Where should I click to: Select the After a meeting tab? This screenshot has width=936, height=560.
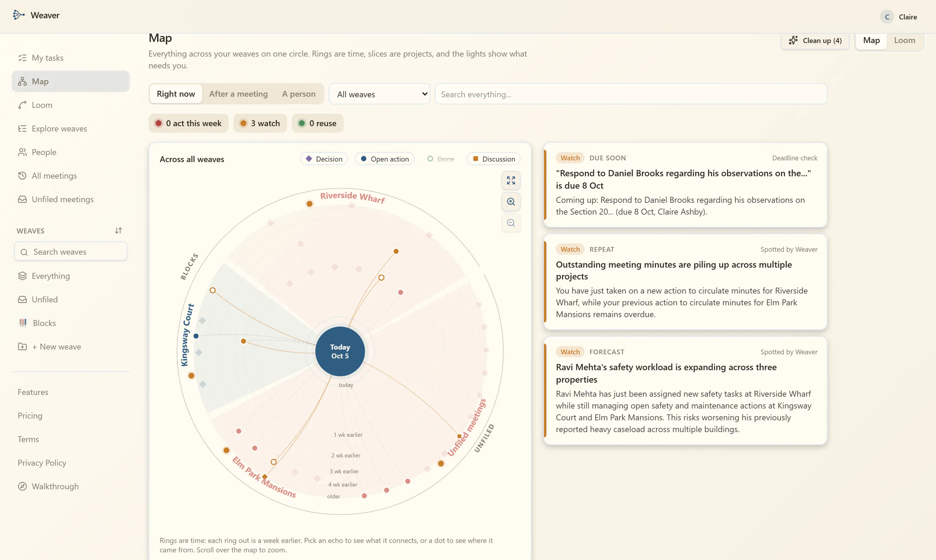tap(238, 94)
